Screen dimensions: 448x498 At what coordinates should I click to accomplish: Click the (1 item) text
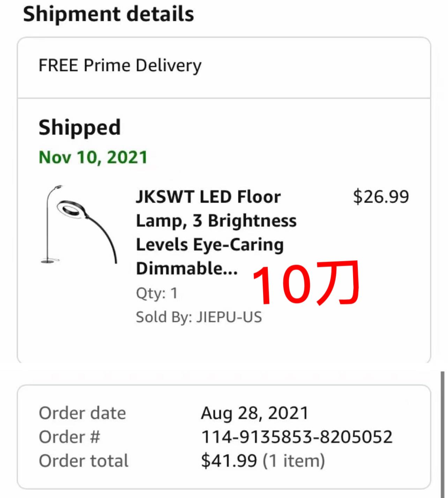click(294, 461)
